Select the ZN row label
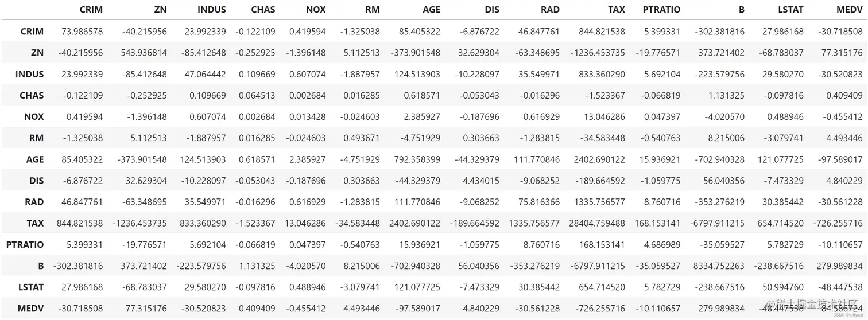 [37, 53]
